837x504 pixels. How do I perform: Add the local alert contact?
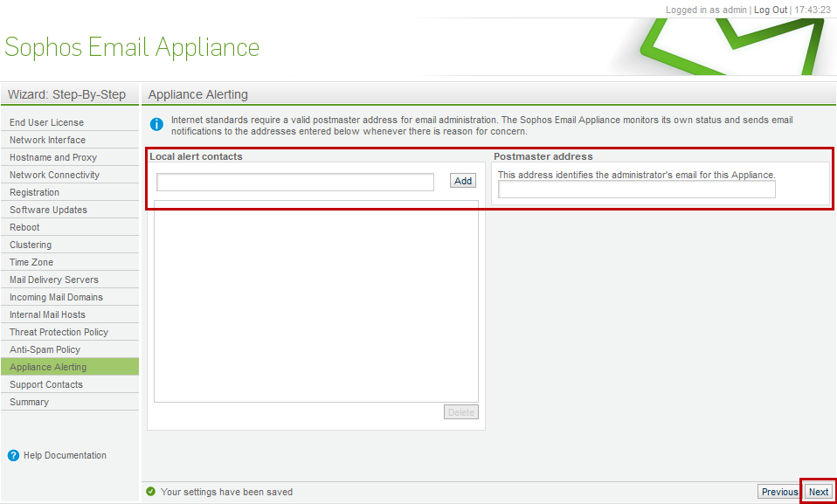coord(463,181)
